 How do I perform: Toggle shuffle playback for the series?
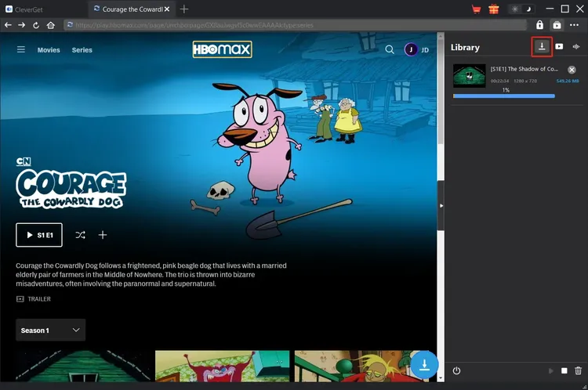pos(80,235)
